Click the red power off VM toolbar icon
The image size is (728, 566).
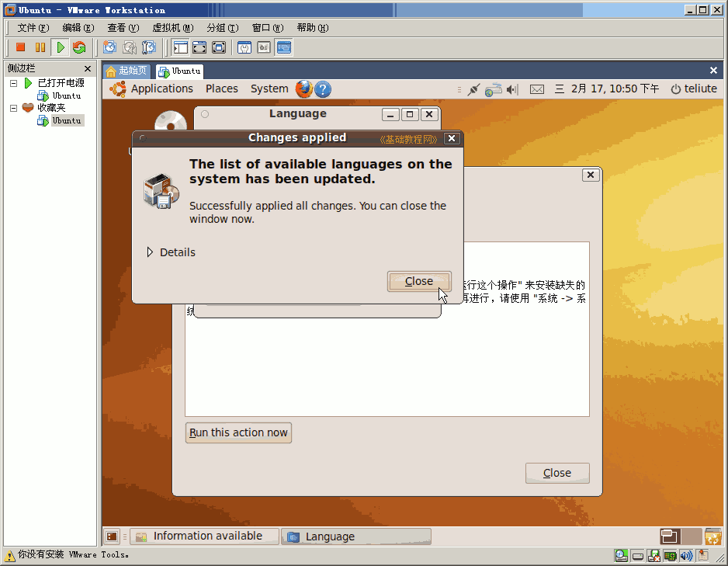(x=20, y=47)
